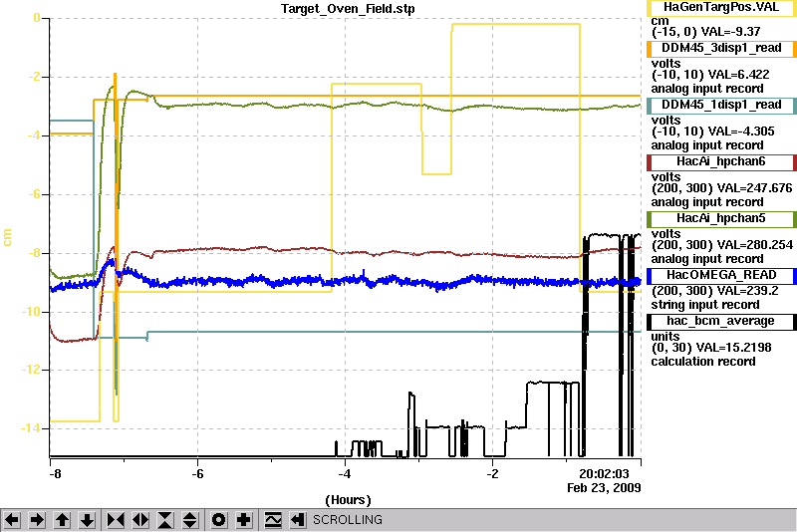Click the "units" label under hac_bcm_average

(x=664, y=337)
